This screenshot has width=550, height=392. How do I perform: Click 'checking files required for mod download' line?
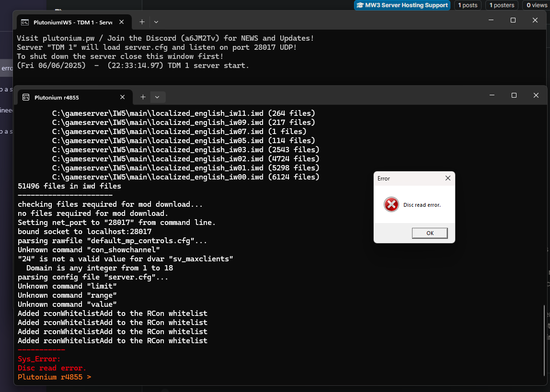pyautogui.click(x=110, y=204)
